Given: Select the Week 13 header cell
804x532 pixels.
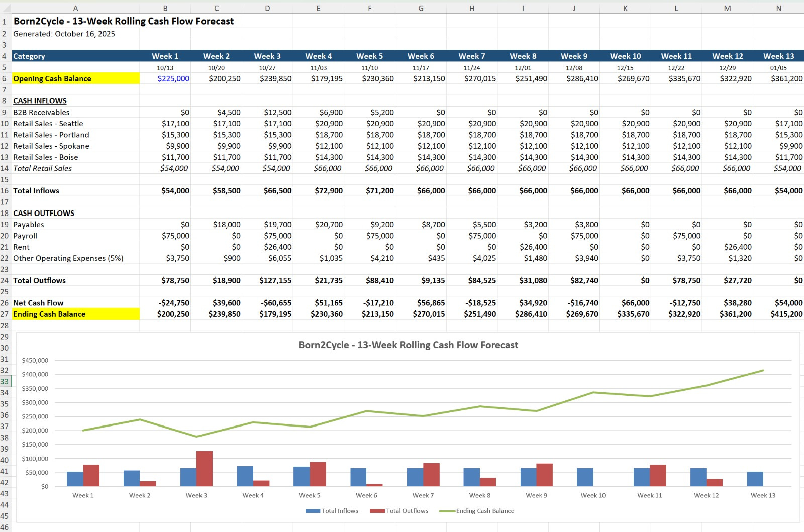Looking at the screenshot, I should [778, 56].
